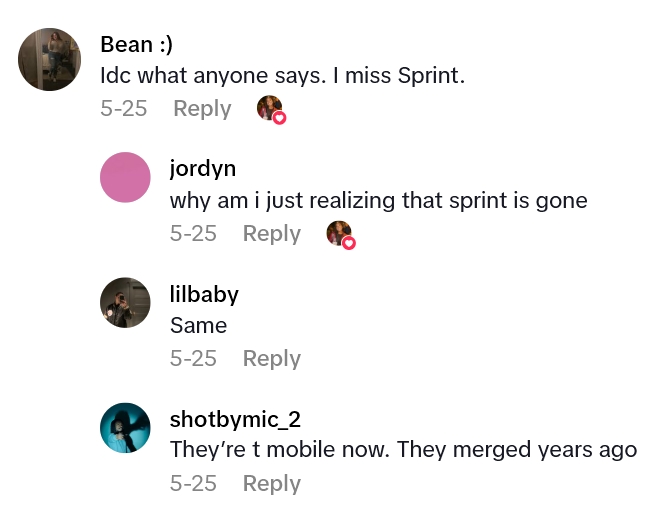Click creator-liked badge on jordyn's comment
Screen dimensions: 657x517
(x=340, y=234)
